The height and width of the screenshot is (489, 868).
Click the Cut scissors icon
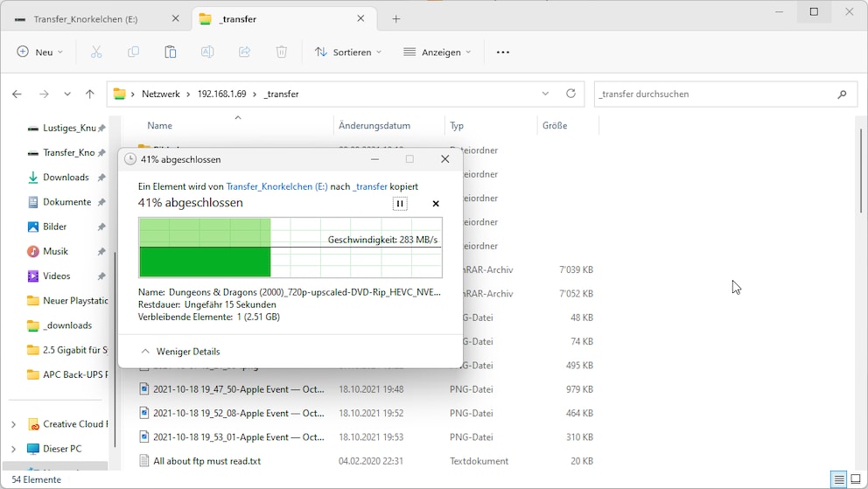[x=96, y=52]
